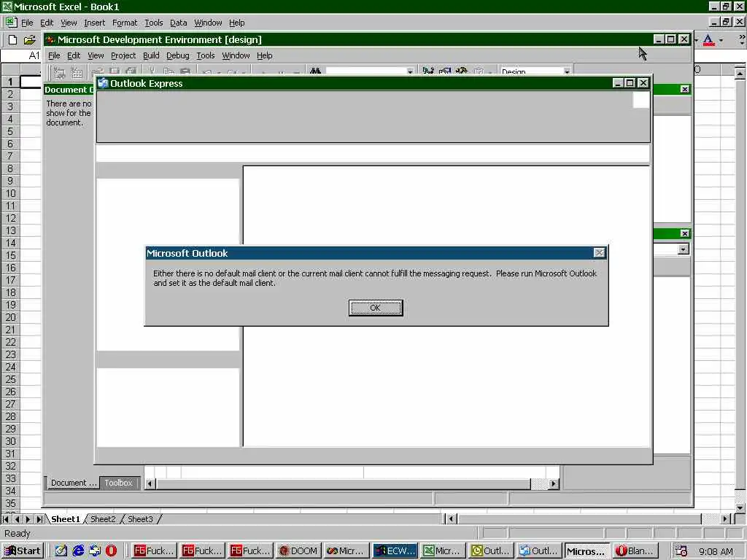The image size is (747, 560).
Task: Click the Open file icon in Excel
Action: point(29,40)
